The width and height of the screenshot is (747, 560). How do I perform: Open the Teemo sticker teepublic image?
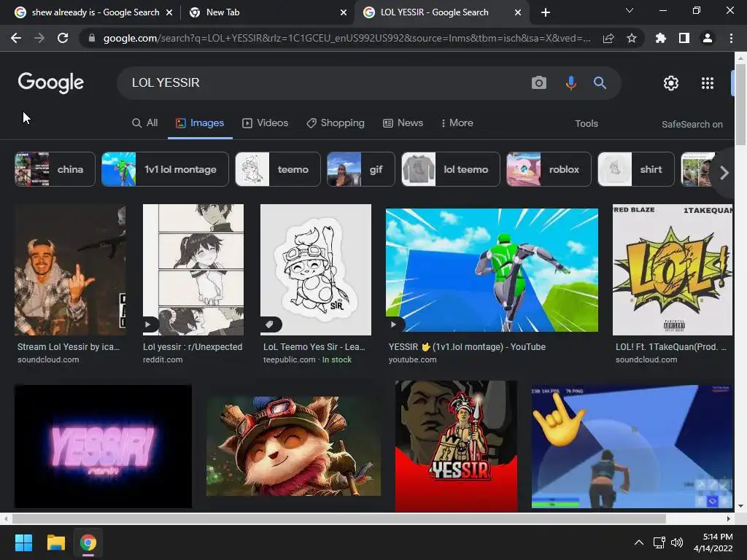(x=315, y=270)
